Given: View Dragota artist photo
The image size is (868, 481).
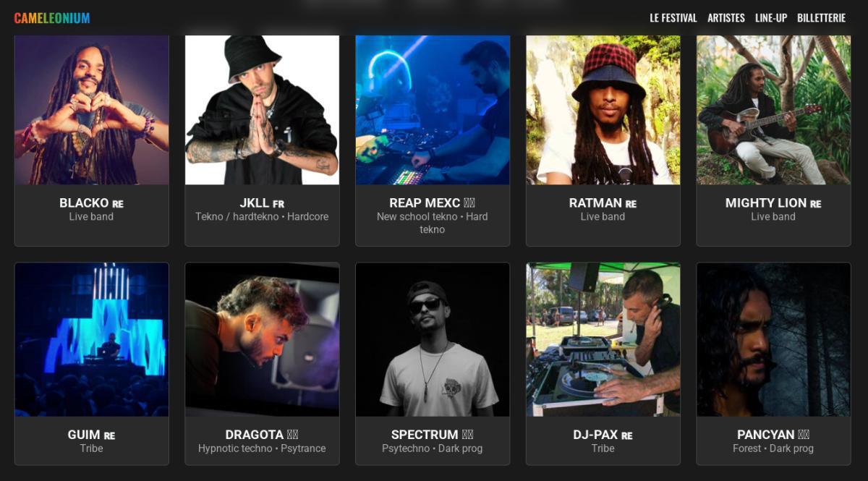Looking at the screenshot, I should point(262,339).
